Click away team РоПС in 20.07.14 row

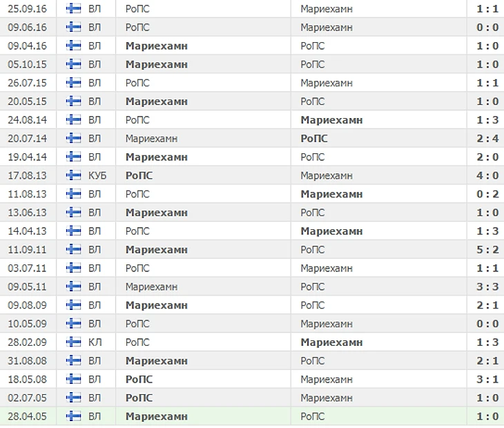(314, 139)
